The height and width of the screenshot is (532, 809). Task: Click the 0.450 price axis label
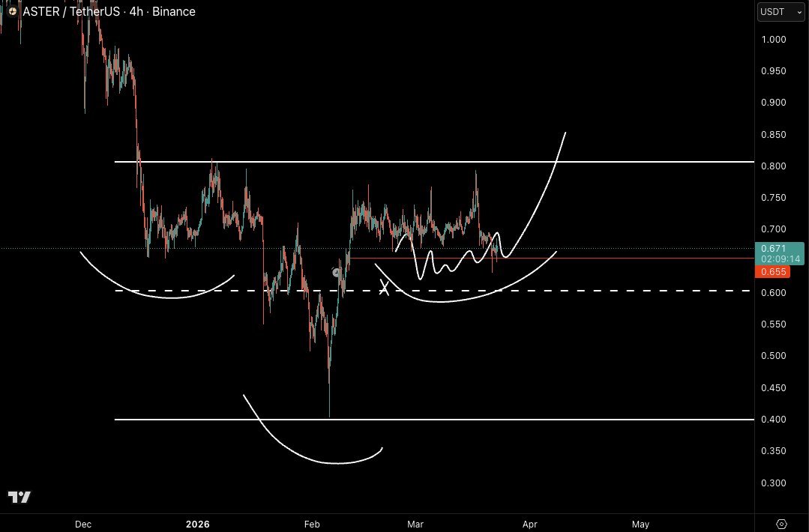tap(774, 387)
